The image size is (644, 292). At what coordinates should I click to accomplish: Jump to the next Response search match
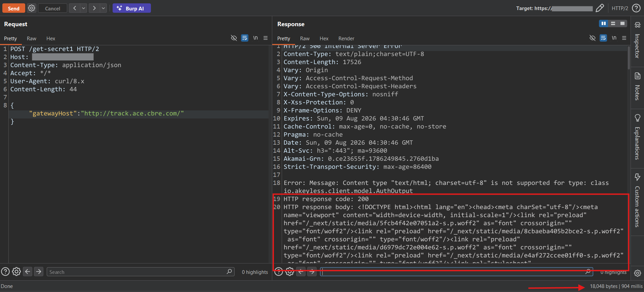point(312,272)
